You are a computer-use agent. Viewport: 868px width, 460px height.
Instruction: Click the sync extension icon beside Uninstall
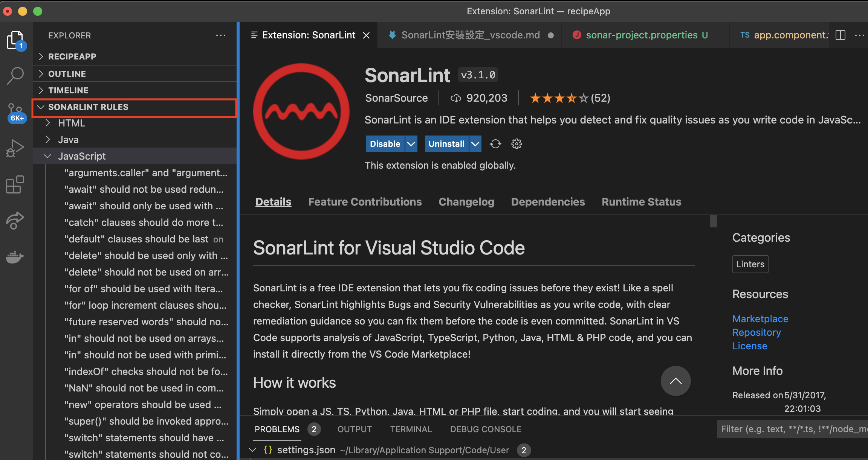[x=495, y=144]
